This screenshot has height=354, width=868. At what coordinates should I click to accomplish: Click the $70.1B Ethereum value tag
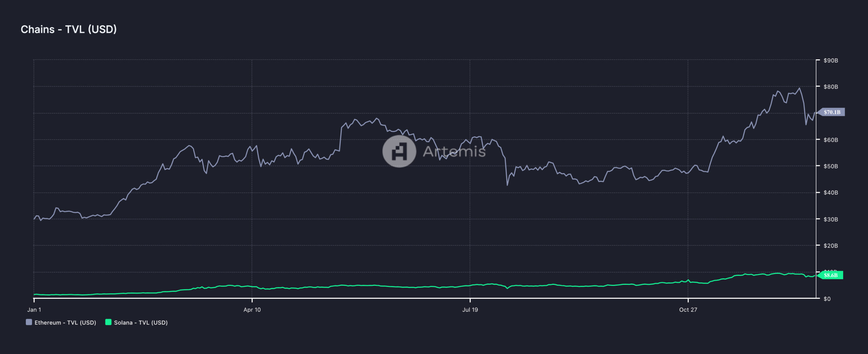pyautogui.click(x=832, y=112)
